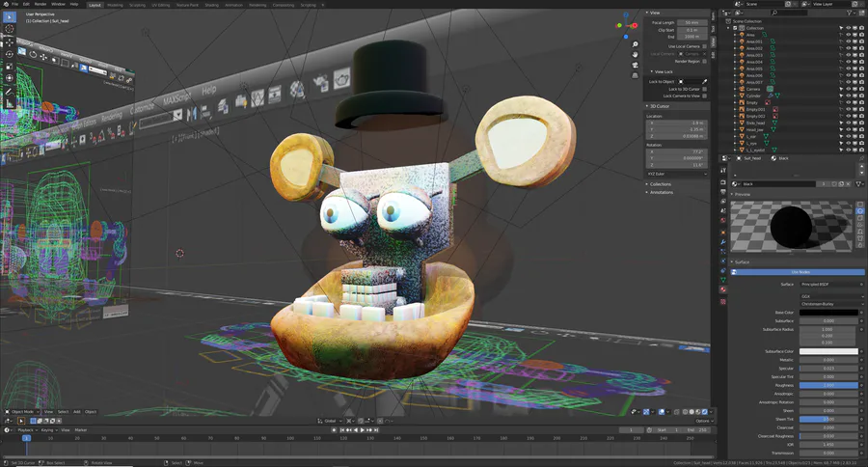
Task: Jump to the timeline start frame
Action: coord(342,430)
